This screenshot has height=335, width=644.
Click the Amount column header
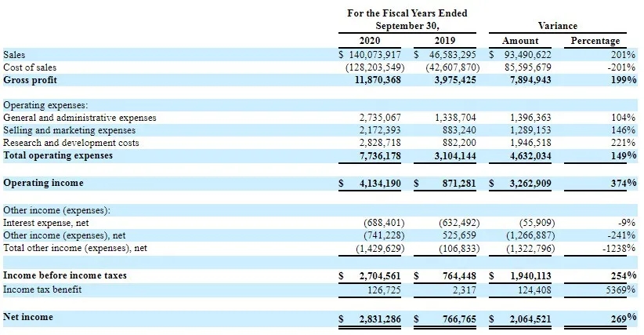[x=520, y=41]
